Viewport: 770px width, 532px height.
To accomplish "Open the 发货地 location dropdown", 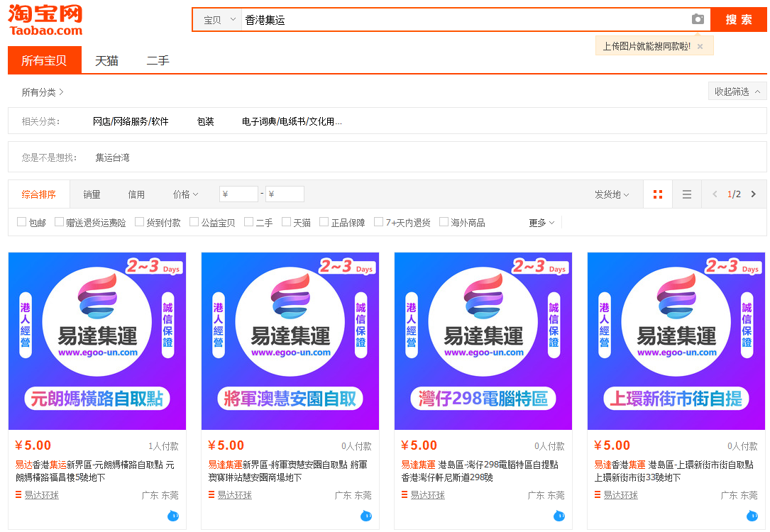I will [x=612, y=194].
